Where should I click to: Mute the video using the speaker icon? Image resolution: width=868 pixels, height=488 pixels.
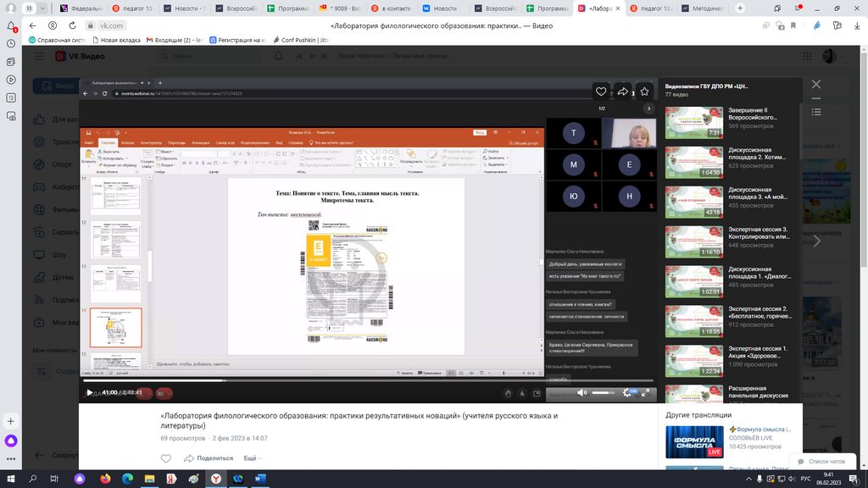point(581,392)
